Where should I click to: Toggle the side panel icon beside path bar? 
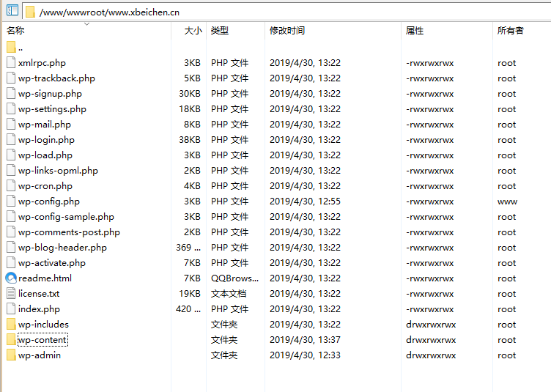click(x=12, y=10)
